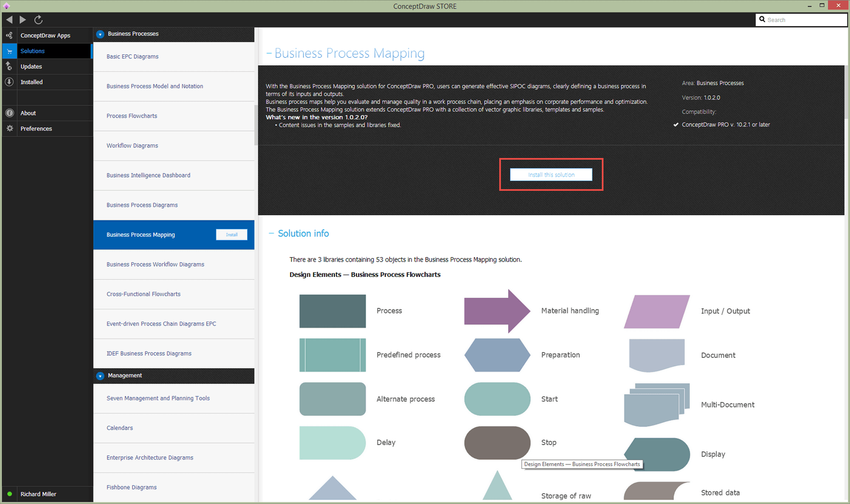Select the Document shape thumbnail

click(657, 355)
